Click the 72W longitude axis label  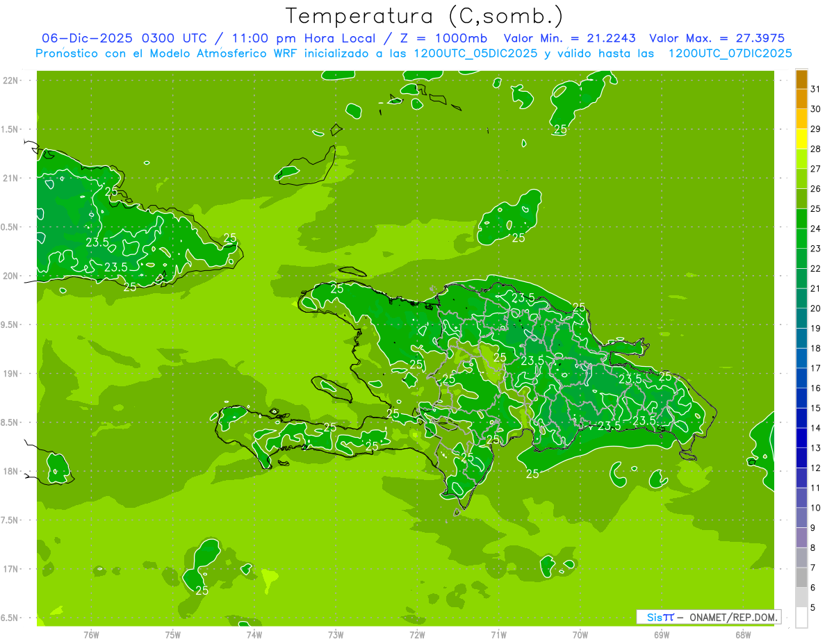(x=417, y=635)
